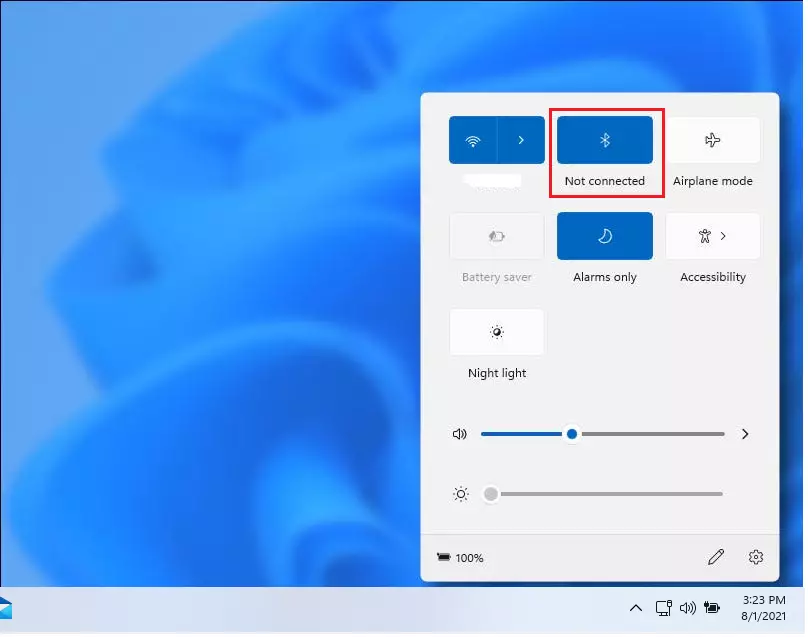
Task: Toggle the Bluetooth tile
Action: point(604,140)
